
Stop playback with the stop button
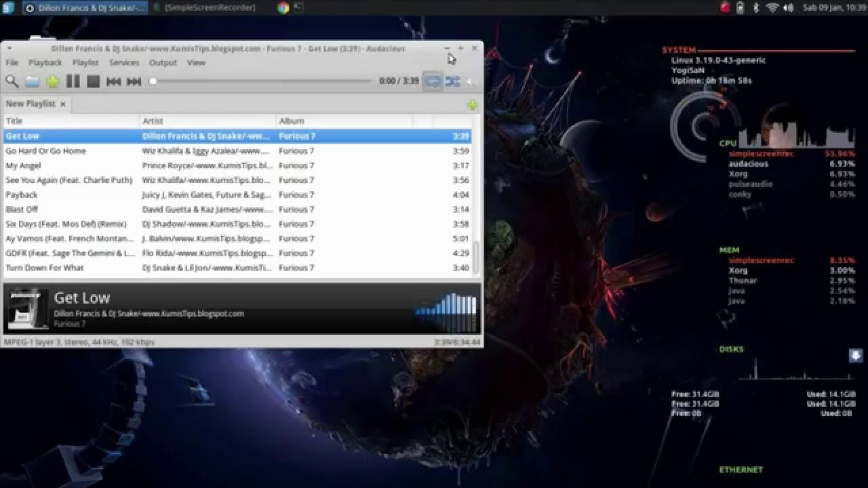[x=94, y=81]
